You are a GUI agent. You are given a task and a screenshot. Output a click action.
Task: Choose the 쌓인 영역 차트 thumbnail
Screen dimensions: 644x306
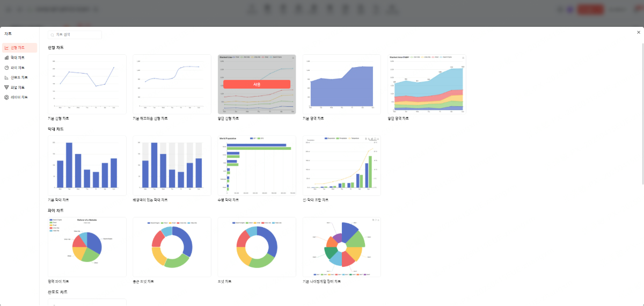coord(427,84)
